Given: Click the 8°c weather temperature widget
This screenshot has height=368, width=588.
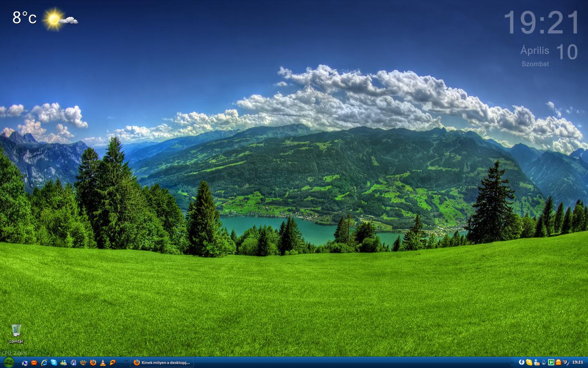Looking at the screenshot, I should (24, 18).
